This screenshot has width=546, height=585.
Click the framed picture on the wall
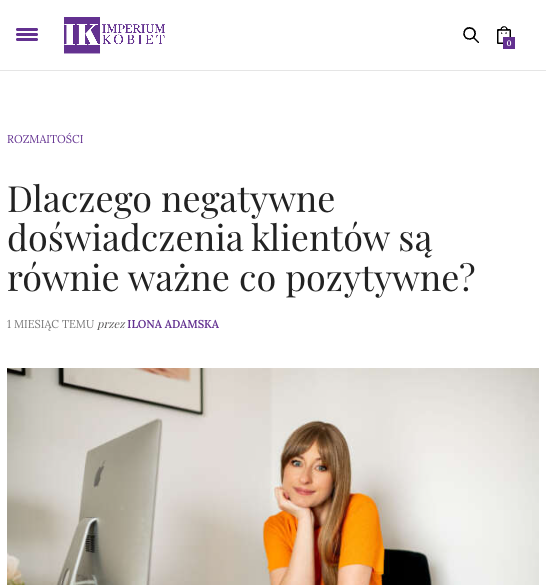[131, 390]
